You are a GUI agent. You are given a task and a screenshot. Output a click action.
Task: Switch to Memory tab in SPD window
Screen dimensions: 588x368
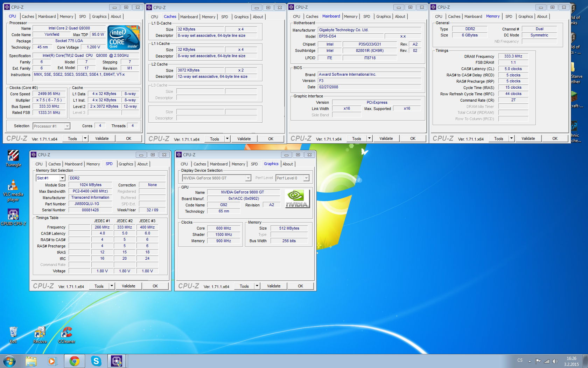(x=93, y=164)
